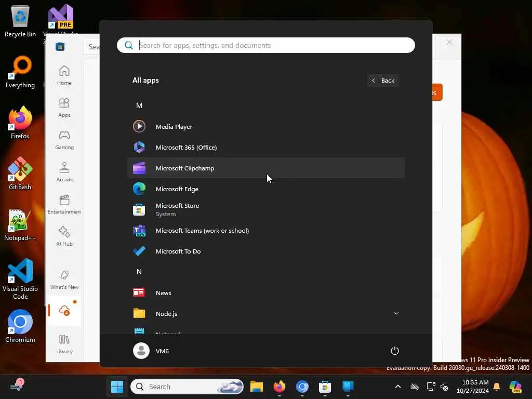
Task: Switch to Microsoft Store taskbar icon
Action: (x=325, y=387)
